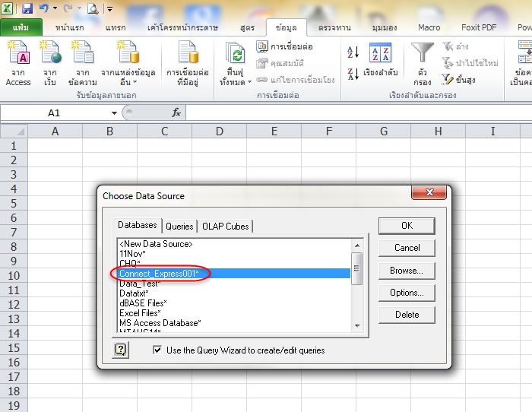The height and width of the screenshot is (412, 532).
Task: Select the Databases tab in dialog
Action: point(138,225)
